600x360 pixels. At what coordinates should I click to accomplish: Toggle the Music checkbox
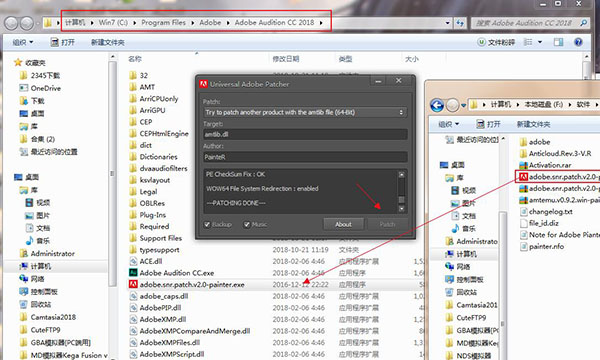247,225
